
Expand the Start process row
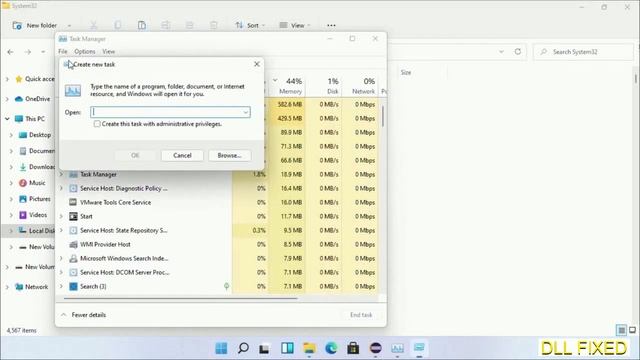tap(61, 216)
